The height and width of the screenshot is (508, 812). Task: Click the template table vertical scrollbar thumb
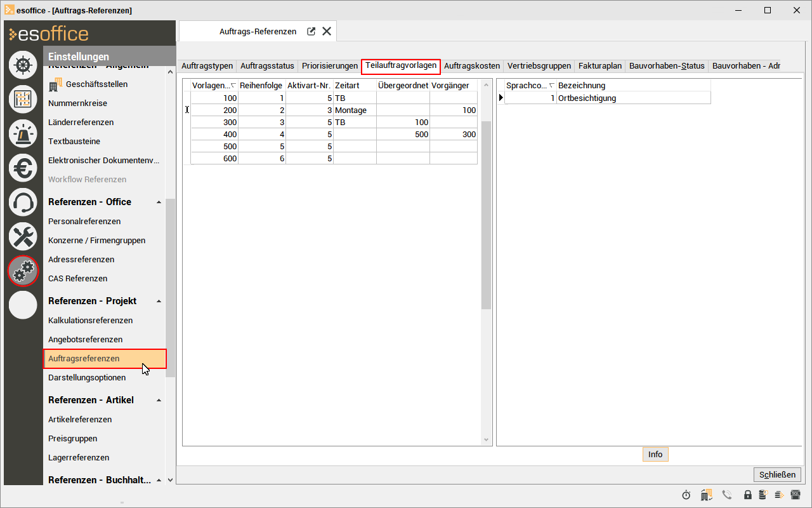pos(487,215)
